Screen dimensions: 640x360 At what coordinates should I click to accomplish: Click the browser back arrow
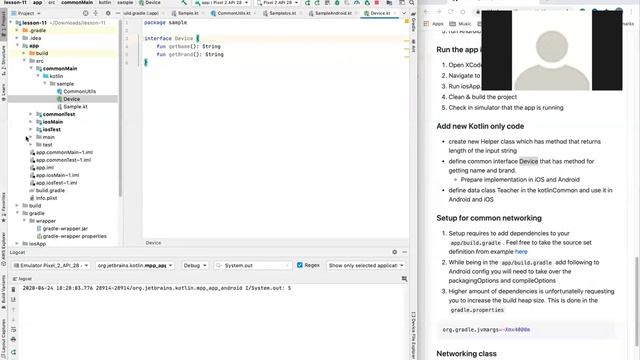click(x=427, y=11)
